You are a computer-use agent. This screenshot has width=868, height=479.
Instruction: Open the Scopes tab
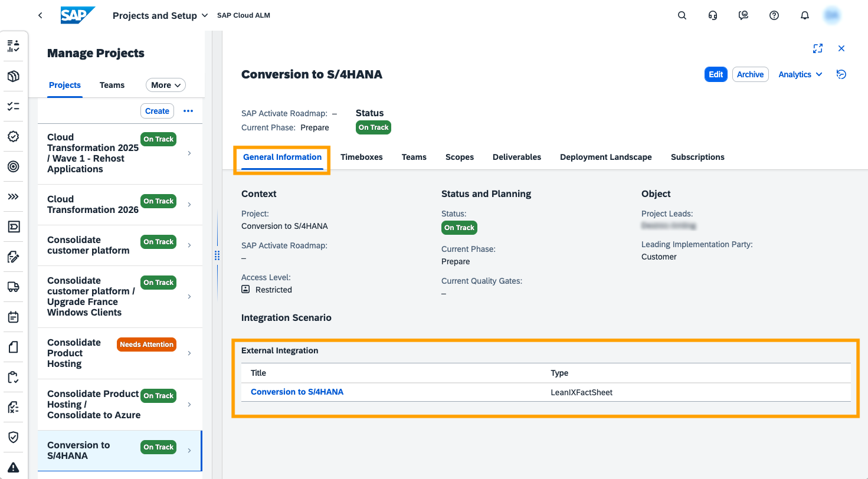[460, 157]
